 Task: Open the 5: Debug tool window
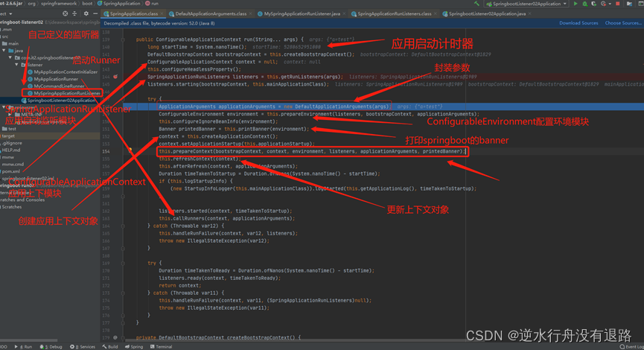pyautogui.click(x=51, y=347)
